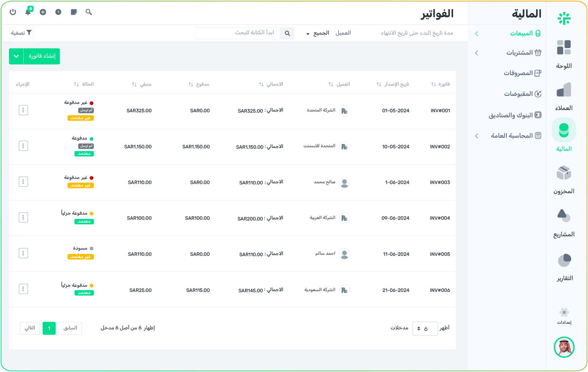Screen dimensions: 588x372
Task: Click the plus add icon in top bar
Action: pyautogui.click(x=43, y=12)
